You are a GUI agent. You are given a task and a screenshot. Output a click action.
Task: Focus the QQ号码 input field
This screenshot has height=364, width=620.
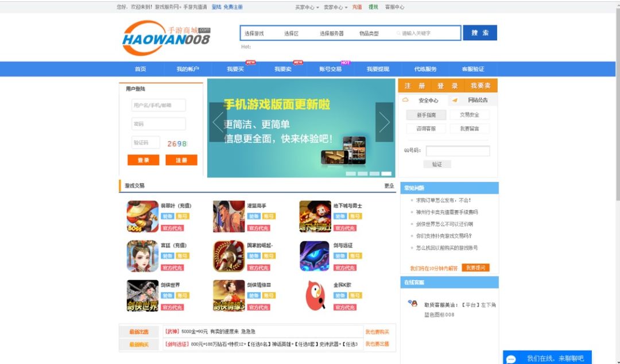click(x=458, y=150)
